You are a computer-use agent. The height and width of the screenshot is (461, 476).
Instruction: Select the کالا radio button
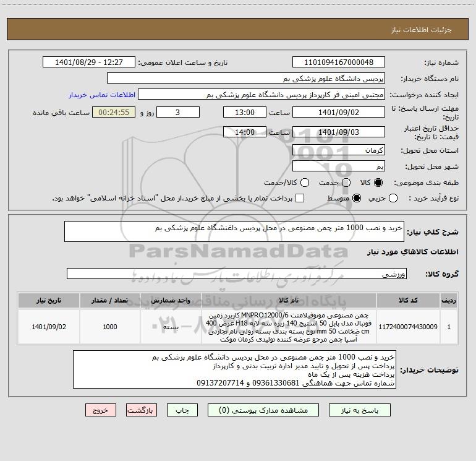coord(378,183)
